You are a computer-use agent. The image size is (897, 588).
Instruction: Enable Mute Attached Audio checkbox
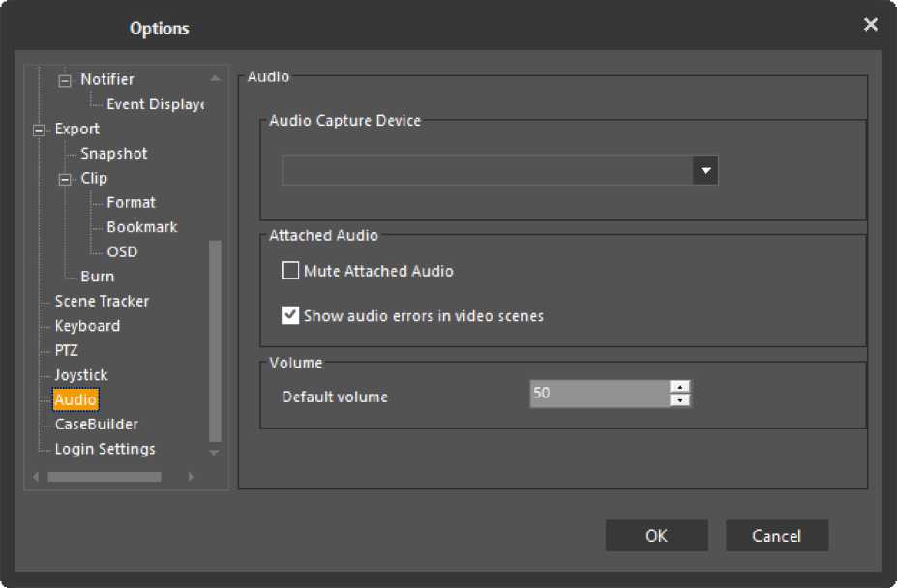[x=290, y=271]
